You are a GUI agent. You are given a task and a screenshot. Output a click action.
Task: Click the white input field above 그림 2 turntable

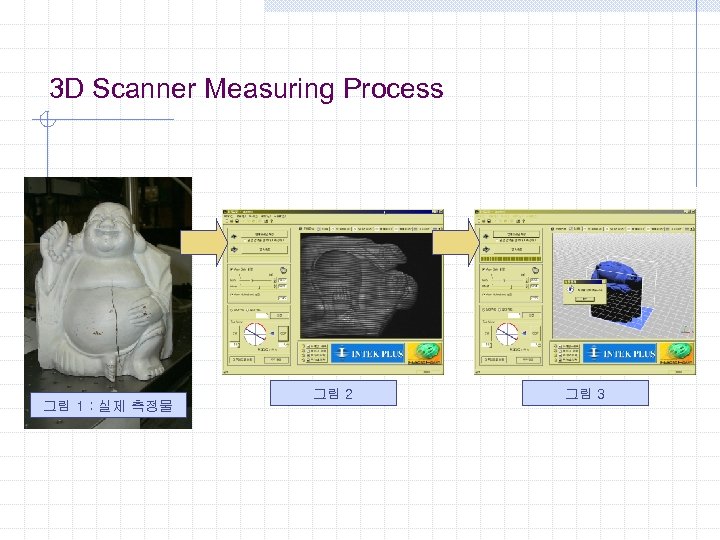pyautogui.click(x=262, y=315)
